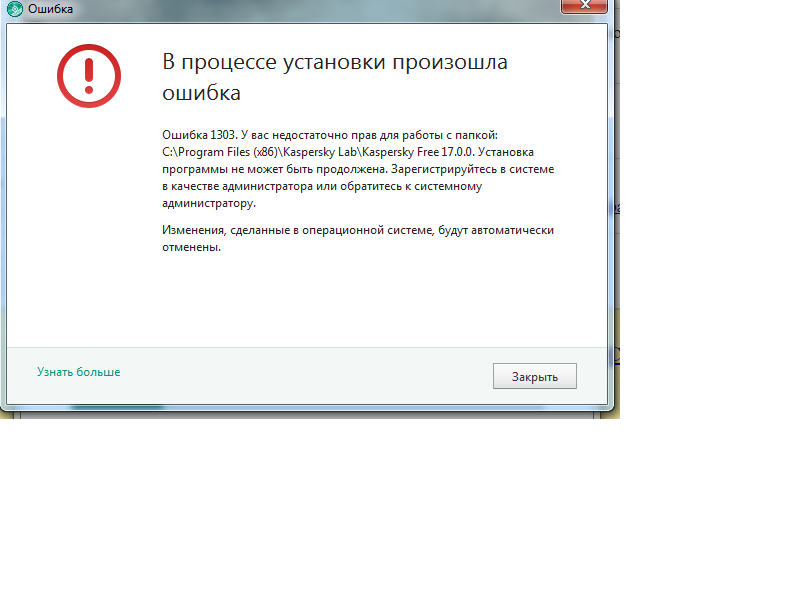Click the path text "C:\Program Files (x86)\Kaspersky Lab"

(259, 152)
